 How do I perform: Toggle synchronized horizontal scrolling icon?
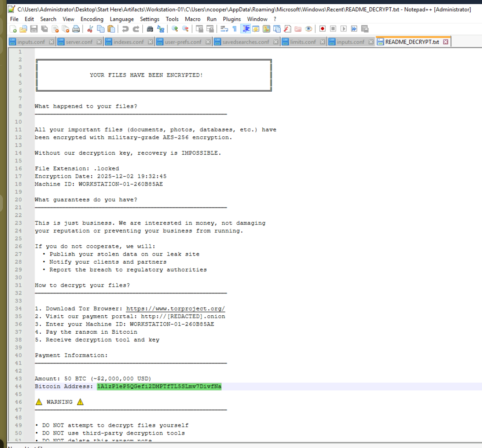[210, 29]
